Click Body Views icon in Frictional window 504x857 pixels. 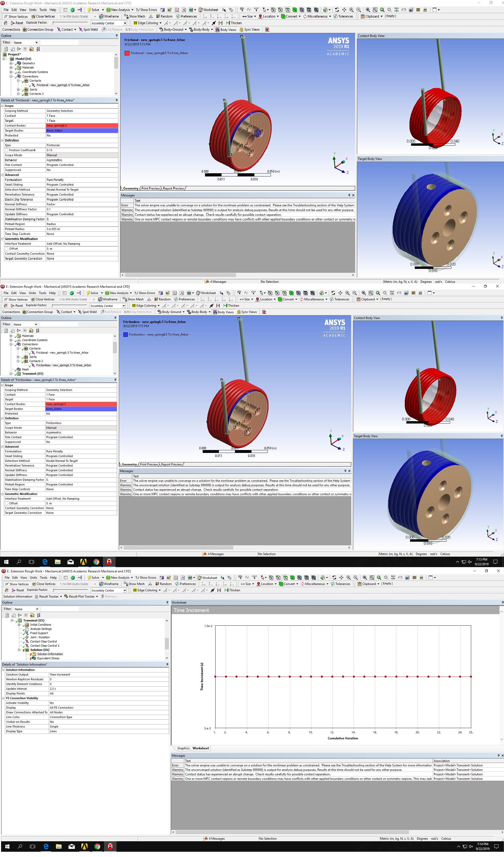217,30
